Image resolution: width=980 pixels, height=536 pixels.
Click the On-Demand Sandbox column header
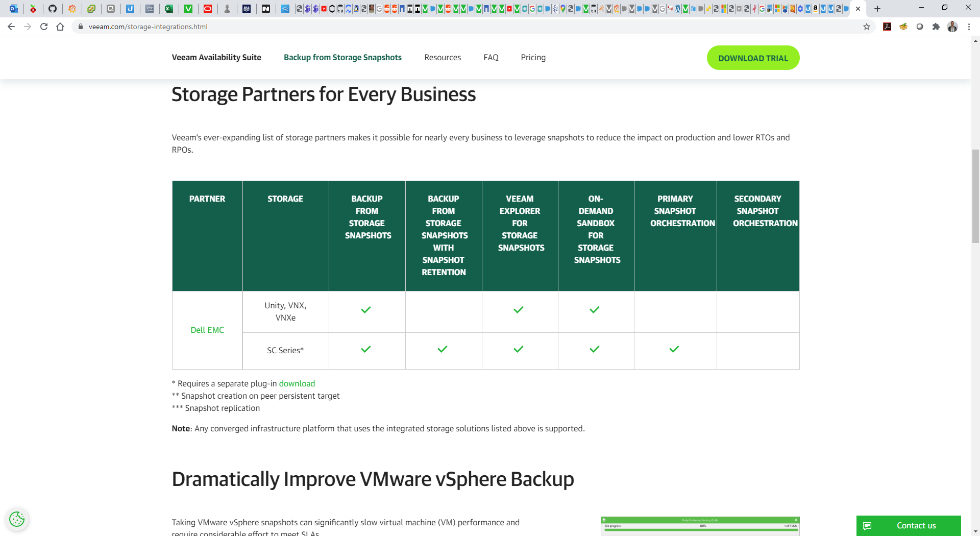tap(596, 236)
